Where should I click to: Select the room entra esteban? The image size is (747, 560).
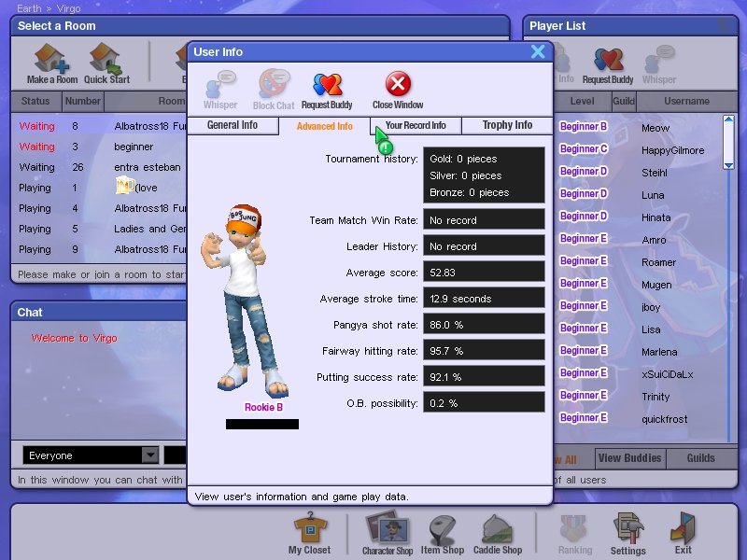point(99,167)
